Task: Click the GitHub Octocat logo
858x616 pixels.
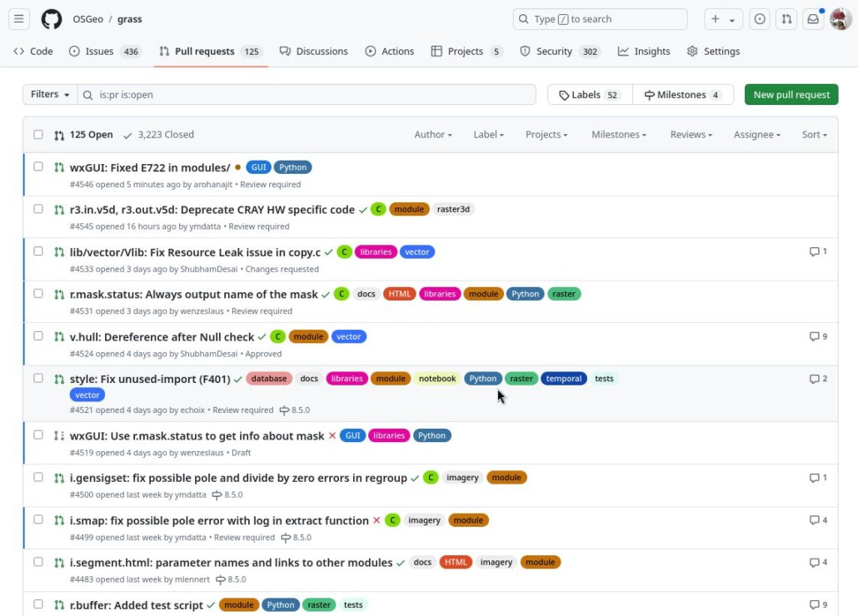Action: click(x=50, y=18)
